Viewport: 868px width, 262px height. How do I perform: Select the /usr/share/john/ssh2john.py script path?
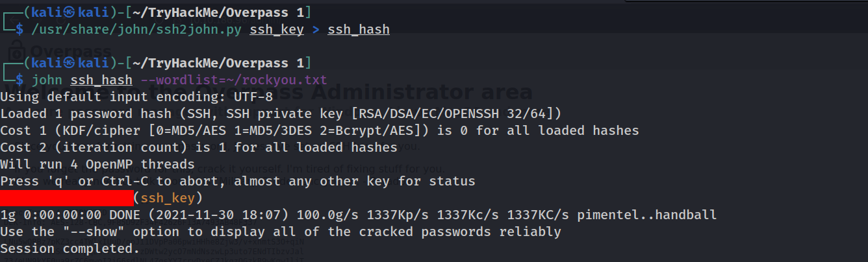136,29
